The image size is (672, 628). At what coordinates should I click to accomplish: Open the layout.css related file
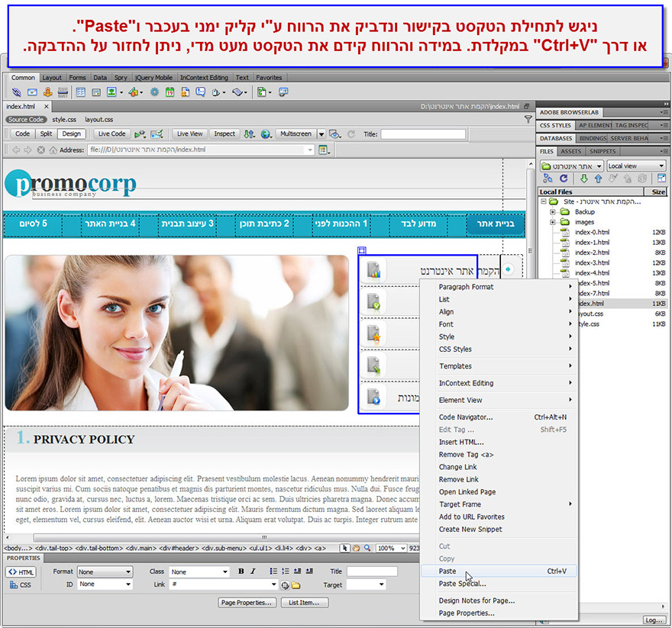click(99, 120)
